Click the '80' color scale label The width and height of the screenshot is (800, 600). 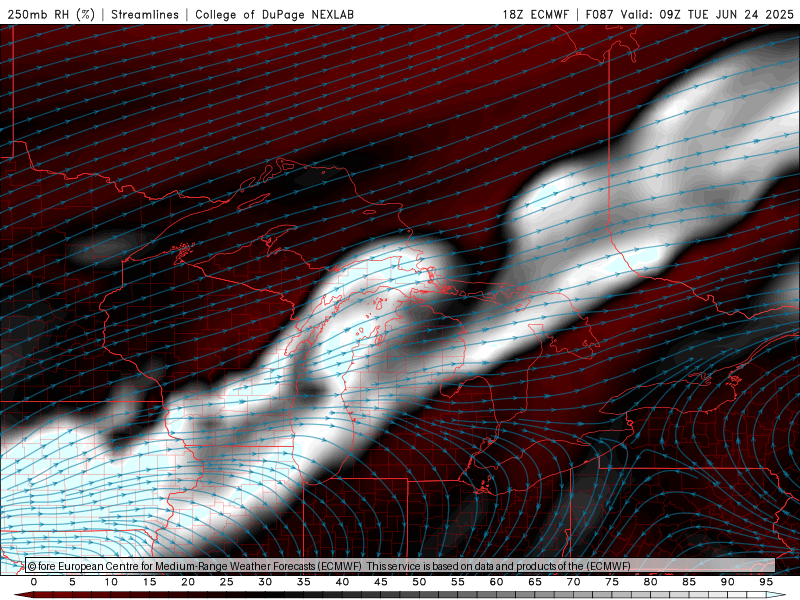click(x=651, y=582)
